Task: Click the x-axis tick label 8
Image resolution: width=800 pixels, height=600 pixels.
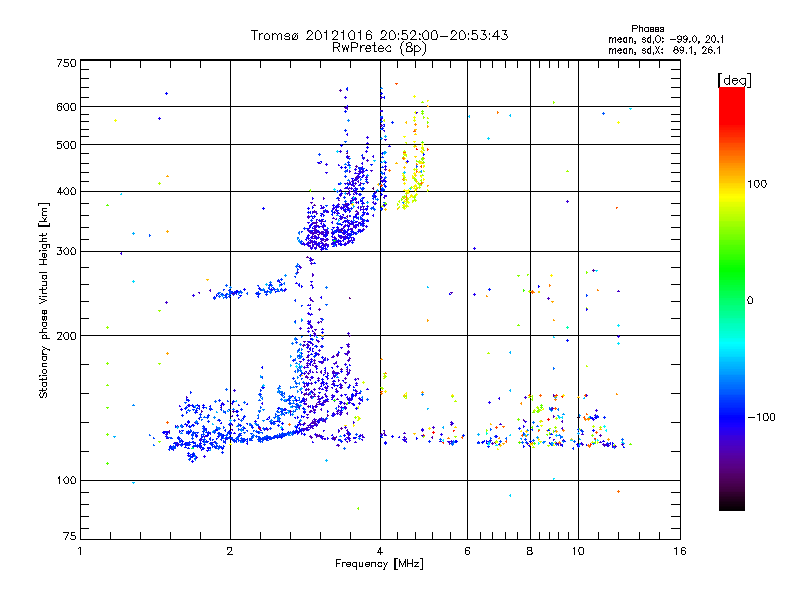Action: (x=530, y=551)
